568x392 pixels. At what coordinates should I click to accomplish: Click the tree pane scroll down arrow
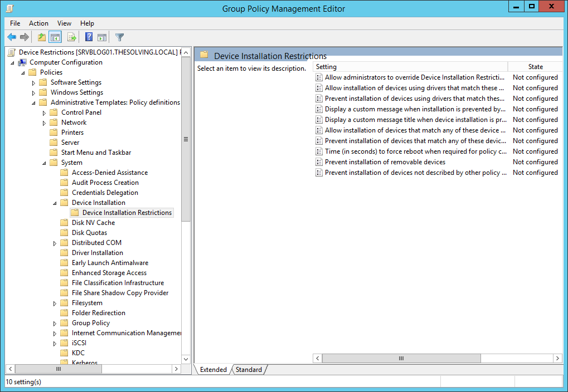click(186, 359)
